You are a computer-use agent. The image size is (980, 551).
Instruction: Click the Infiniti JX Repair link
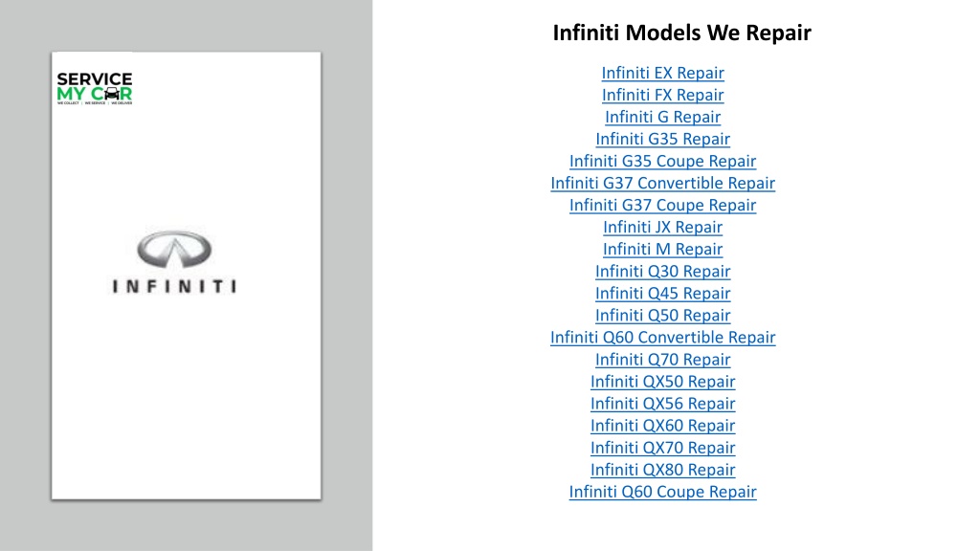coord(662,227)
